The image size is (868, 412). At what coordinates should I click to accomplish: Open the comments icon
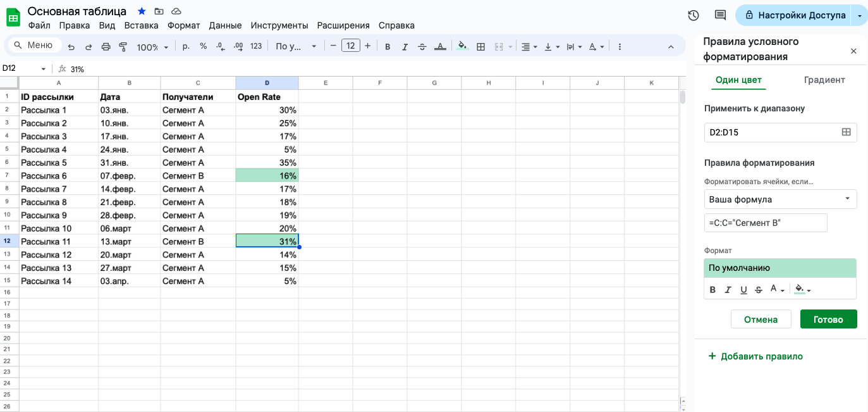click(x=720, y=15)
